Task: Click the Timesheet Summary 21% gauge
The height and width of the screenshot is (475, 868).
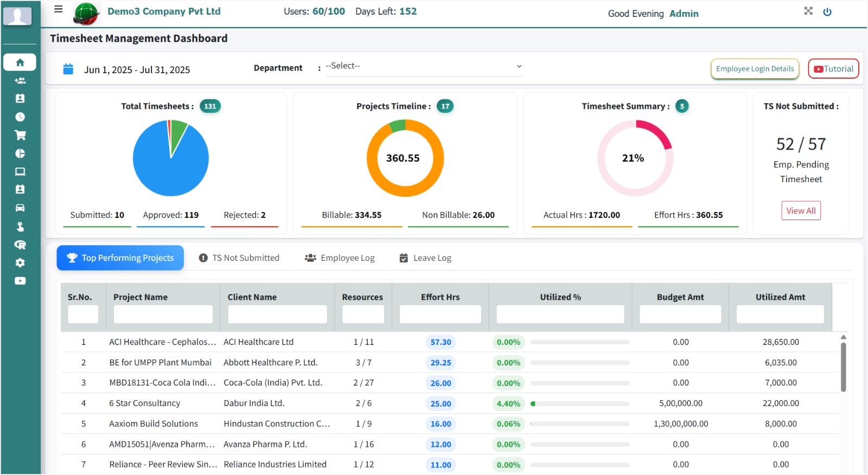Action: [x=635, y=158]
